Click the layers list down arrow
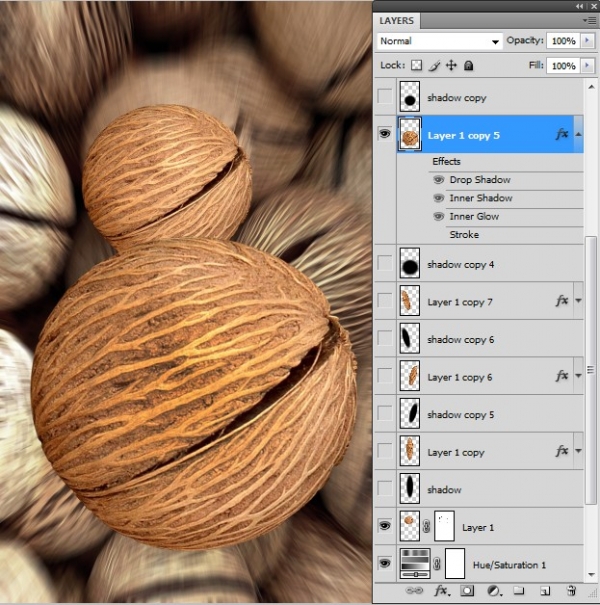The height and width of the screenshot is (605, 600). (x=591, y=575)
